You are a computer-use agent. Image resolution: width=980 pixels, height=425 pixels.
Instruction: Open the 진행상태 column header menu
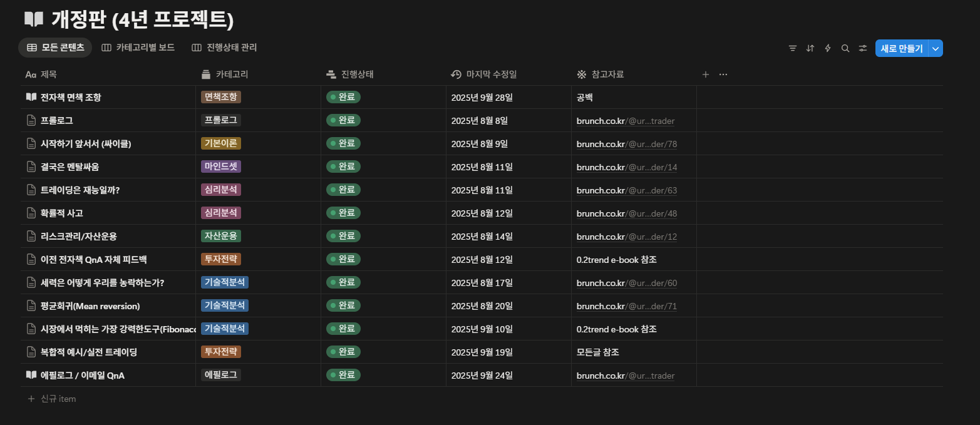pyautogui.click(x=357, y=74)
